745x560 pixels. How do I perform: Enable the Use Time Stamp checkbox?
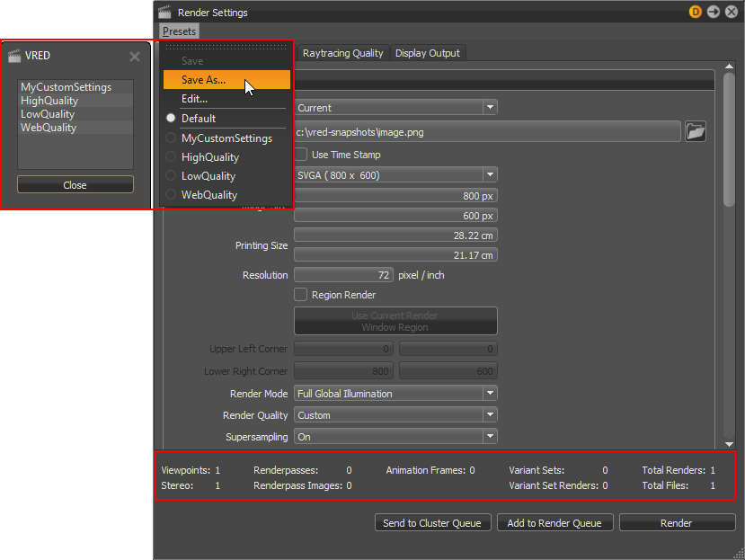[301, 154]
